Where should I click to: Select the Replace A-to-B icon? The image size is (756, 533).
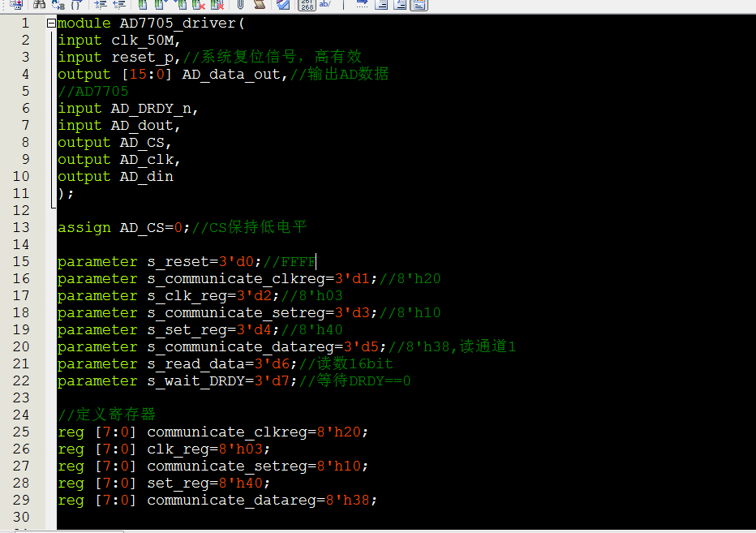click(x=57, y=6)
